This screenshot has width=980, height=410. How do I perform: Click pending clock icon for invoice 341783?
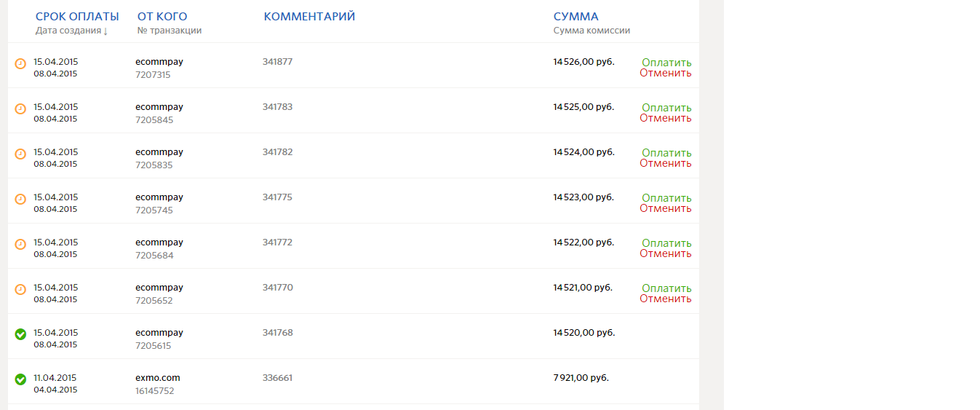[x=20, y=109]
